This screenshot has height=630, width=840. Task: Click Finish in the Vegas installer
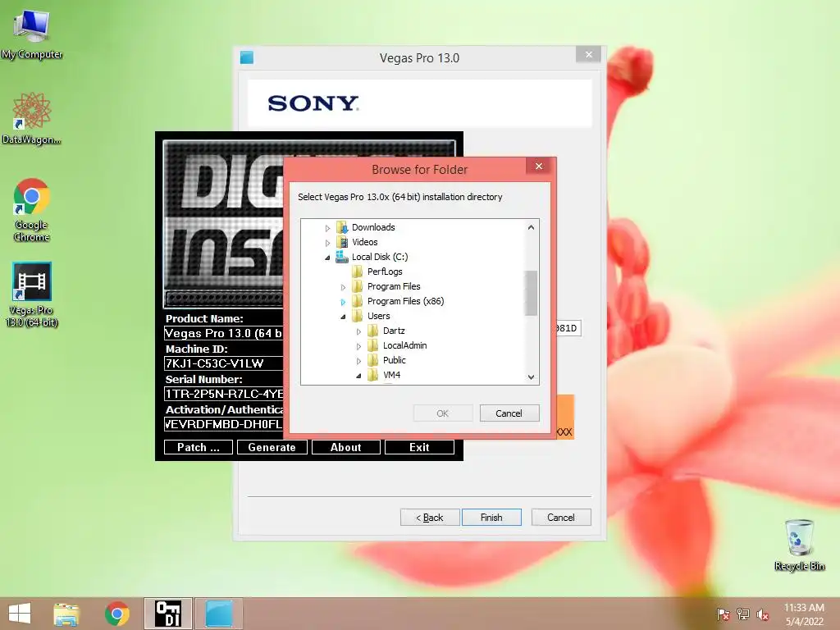point(491,517)
